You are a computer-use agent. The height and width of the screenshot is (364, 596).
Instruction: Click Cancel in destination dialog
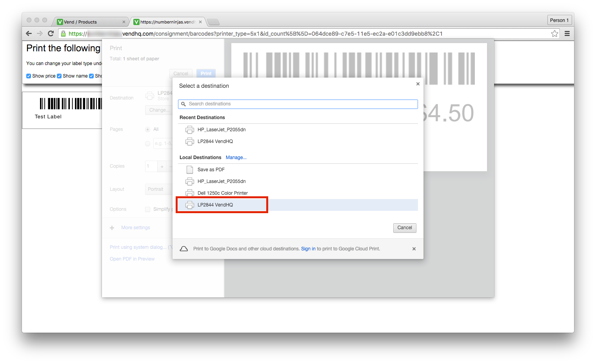pos(404,228)
